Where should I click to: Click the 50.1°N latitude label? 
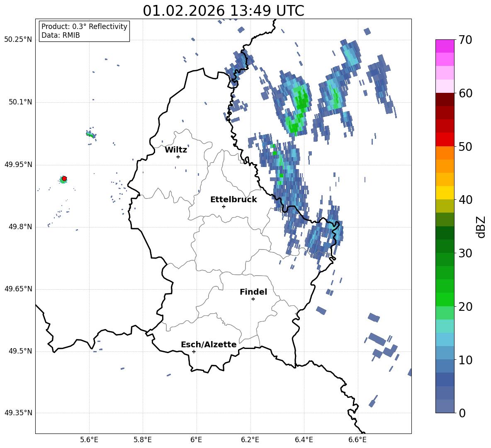(x=20, y=102)
